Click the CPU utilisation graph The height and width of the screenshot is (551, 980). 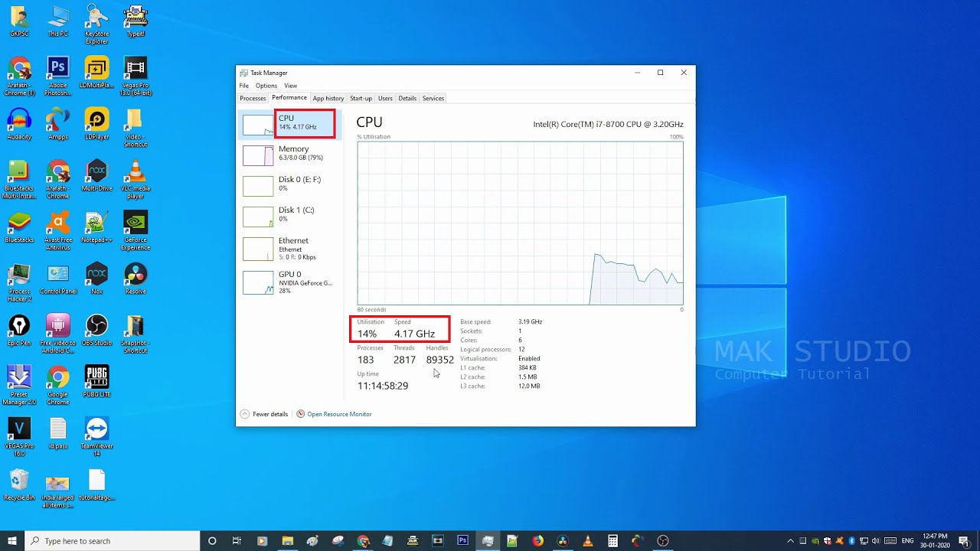pos(520,223)
